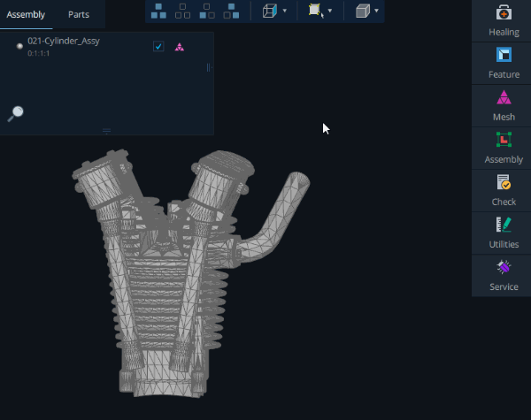Click the panel's bottom-edge resize handle
The width and height of the screenshot is (531, 420).
click(106, 131)
